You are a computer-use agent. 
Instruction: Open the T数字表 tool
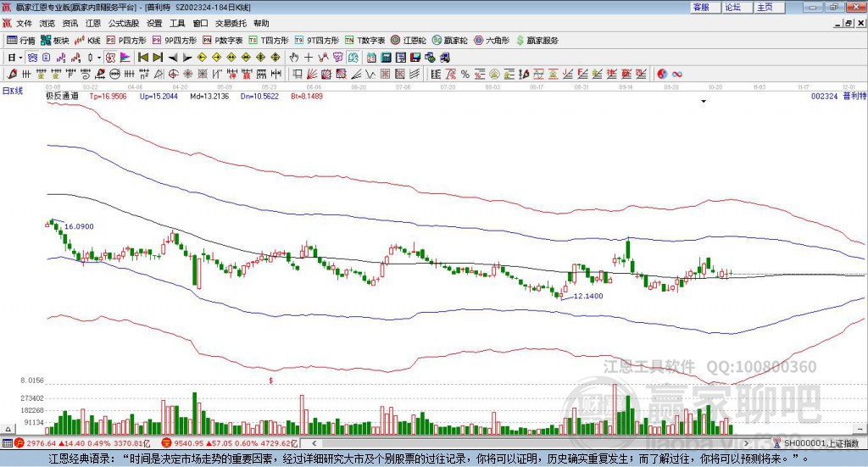[x=364, y=41]
